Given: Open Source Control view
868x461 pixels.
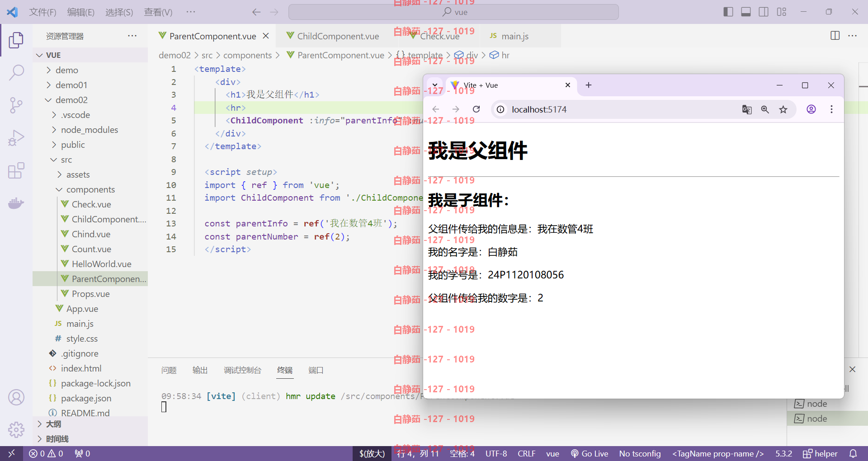Looking at the screenshot, I should (x=16, y=105).
